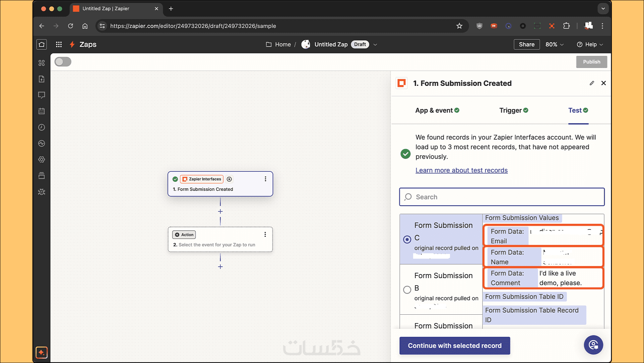This screenshot has width=644, height=363.
Task: Expand the 80% zoom dropdown
Action: pos(555,44)
